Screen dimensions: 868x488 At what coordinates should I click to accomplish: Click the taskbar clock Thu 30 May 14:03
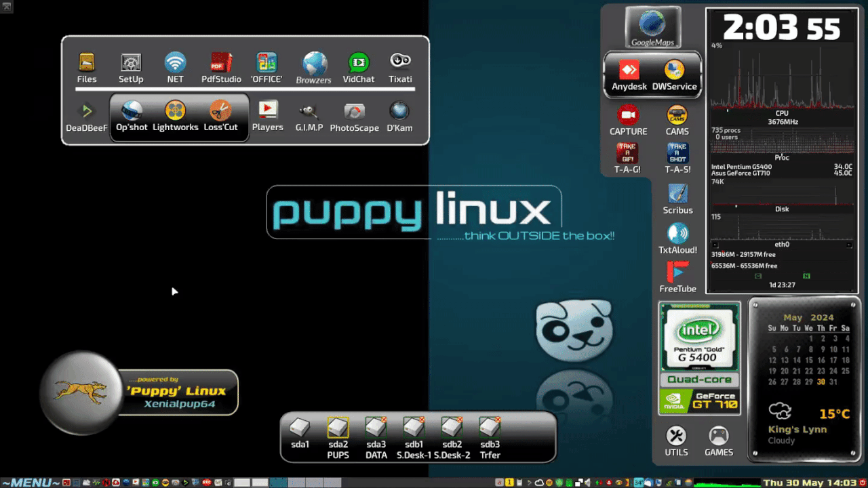[x=809, y=483]
